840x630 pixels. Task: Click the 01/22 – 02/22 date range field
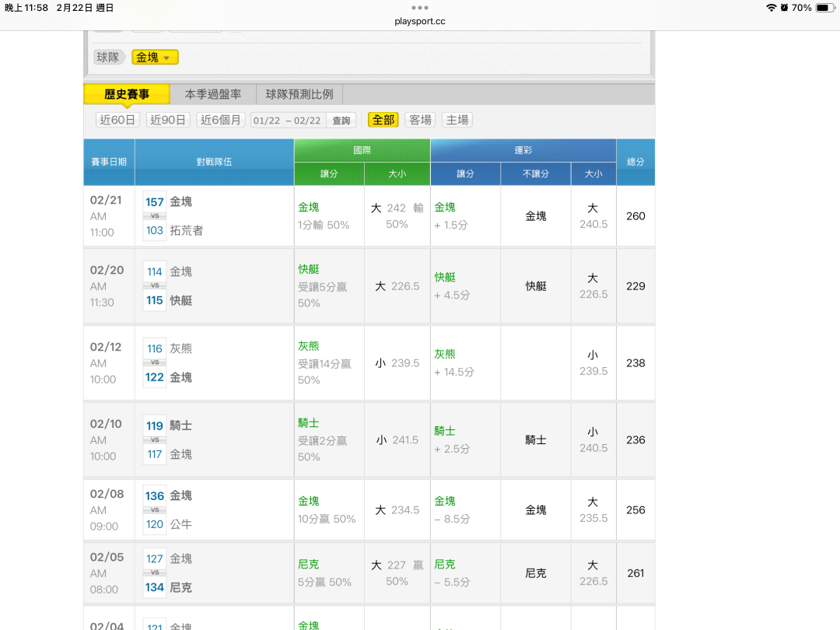click(x=286, y=121)
